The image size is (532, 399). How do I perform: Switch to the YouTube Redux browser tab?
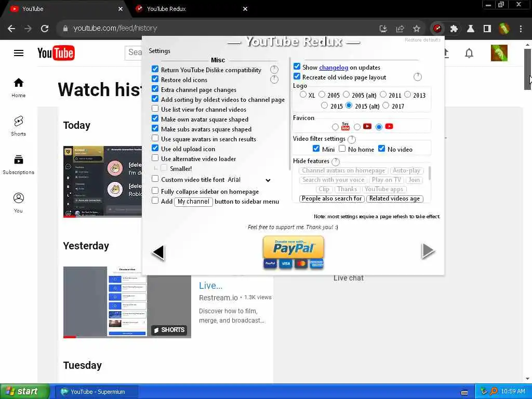tap(190, 9)
